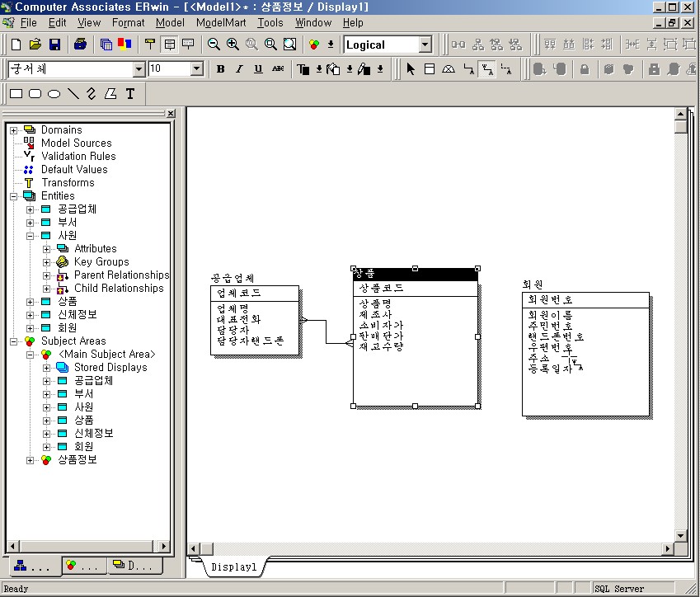The image size is (700, 597).
Task: Select the Text drawing tool
Action: [x=130, y=94]
